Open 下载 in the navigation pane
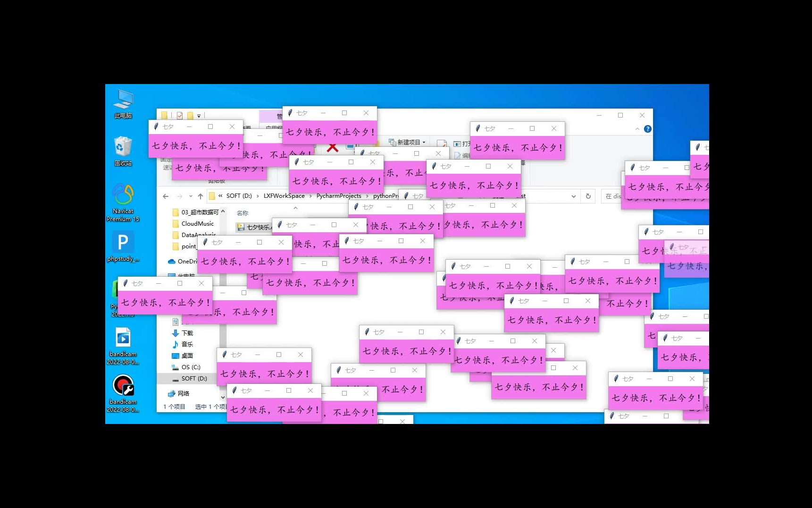The image size is (812, 508). (183, 333)
